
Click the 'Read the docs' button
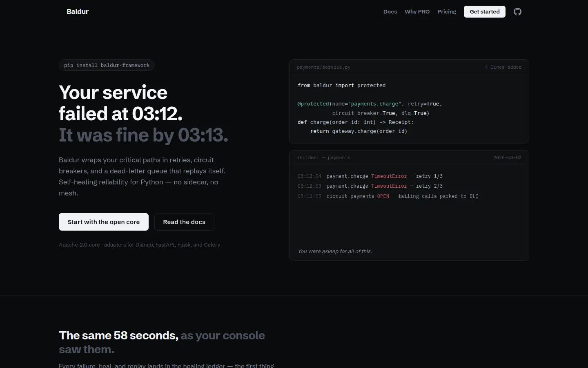click(x=184, y=222)
